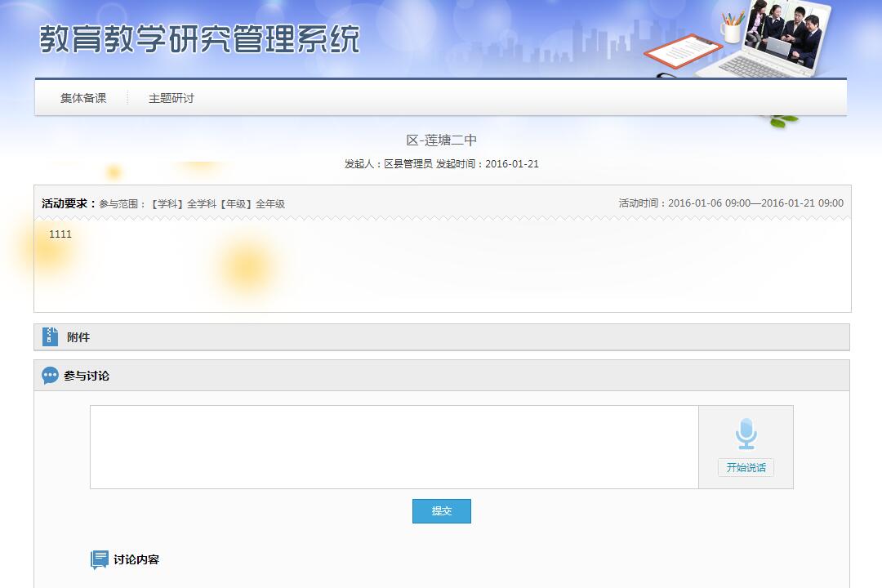Screen dimensions: 882x588
Task: Open the 主题研讨 menu item
Action: pos(171,99)
